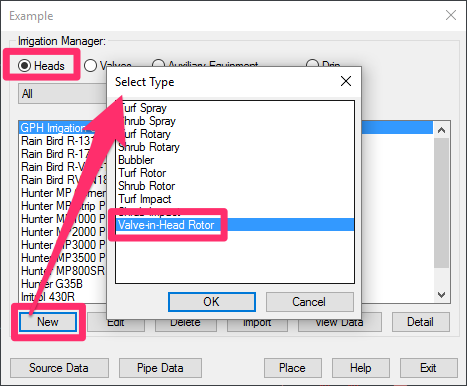Open Source Data

tap(59, 368)
